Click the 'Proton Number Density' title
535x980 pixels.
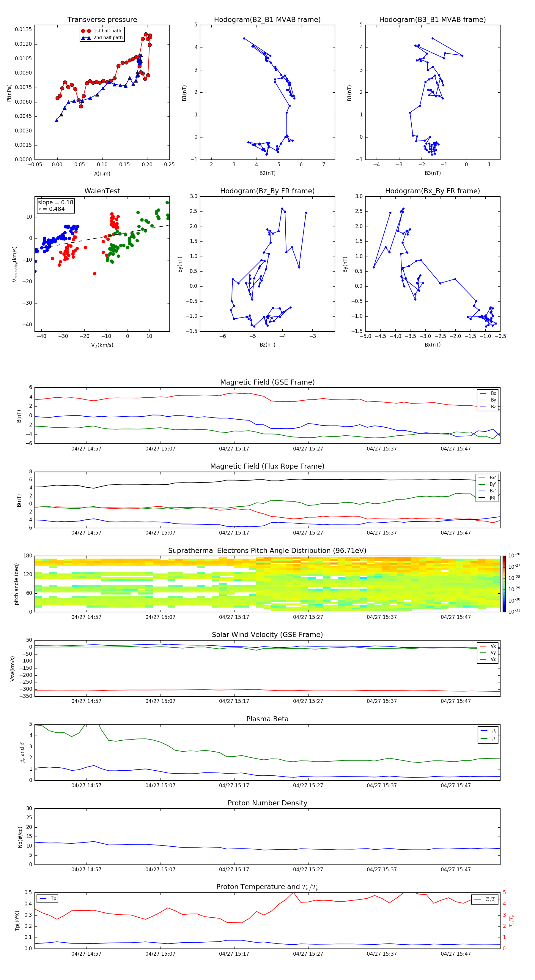267,803
